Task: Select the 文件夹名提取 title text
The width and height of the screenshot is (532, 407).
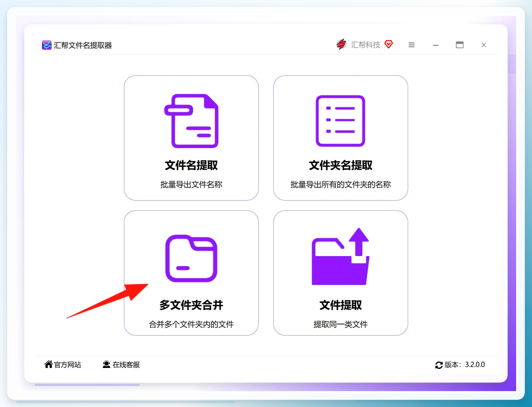Action: 341,165
